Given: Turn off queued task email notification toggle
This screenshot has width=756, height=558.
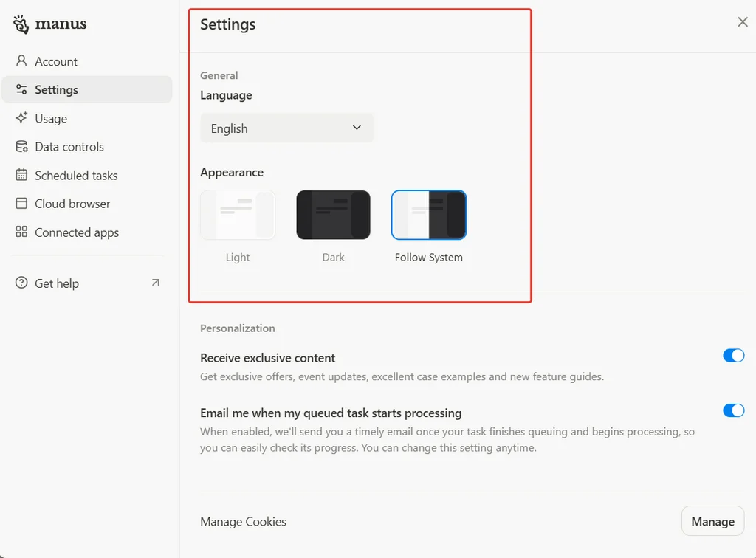Looking at the screenshot, I should 733,410.
